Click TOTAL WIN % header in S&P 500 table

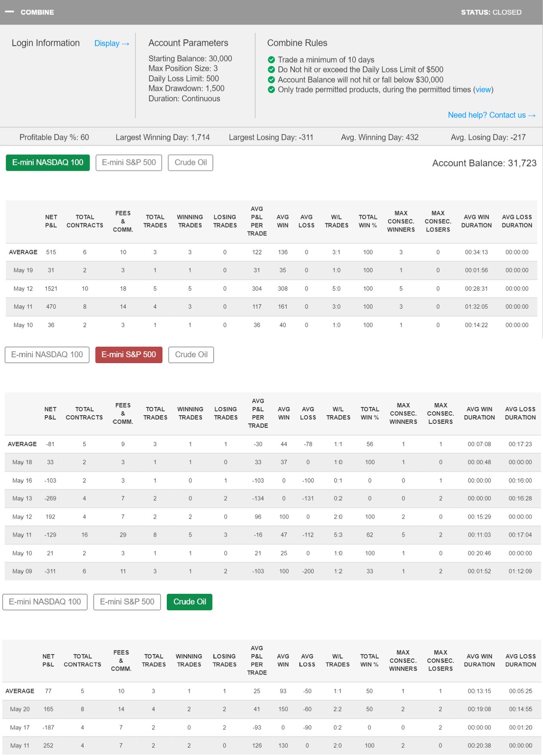coord(370,413)
